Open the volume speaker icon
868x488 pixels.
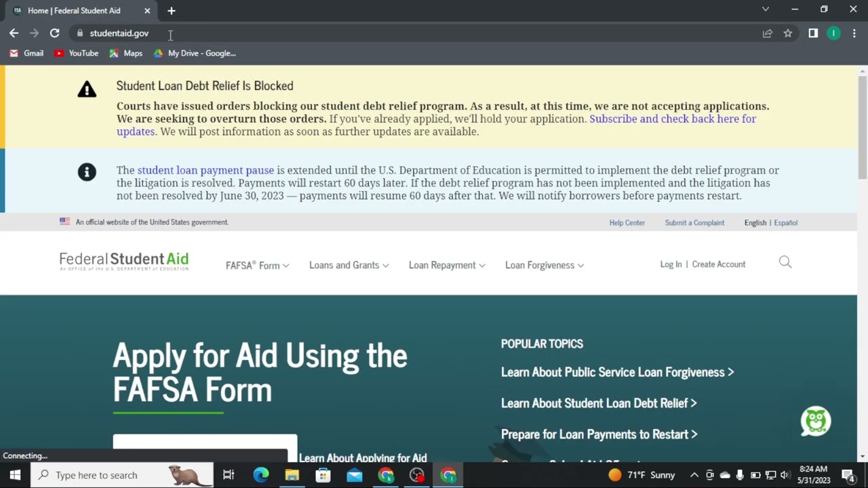(x=785, y=475)
